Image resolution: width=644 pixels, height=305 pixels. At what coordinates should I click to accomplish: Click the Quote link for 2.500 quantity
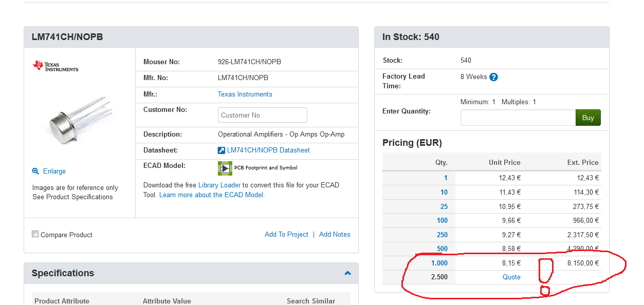coord(511,277)
